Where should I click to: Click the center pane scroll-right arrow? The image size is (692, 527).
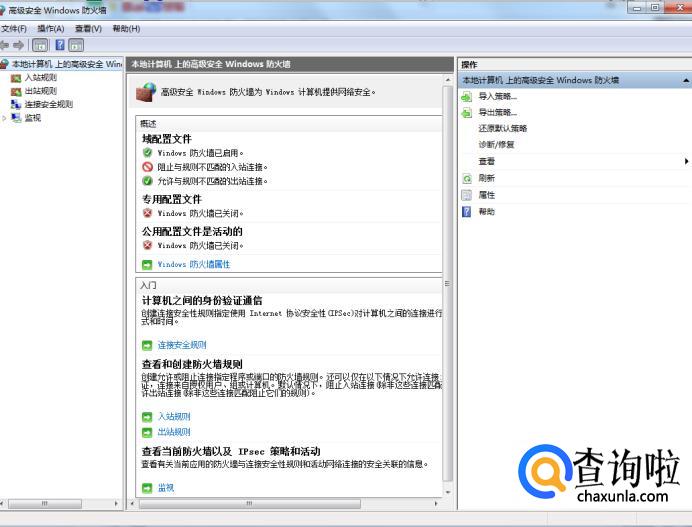tap(436, 504)
